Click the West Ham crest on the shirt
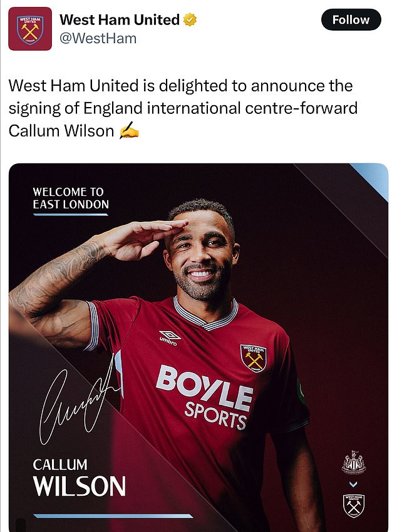Image resolution: width=397 pixels, height=532 pixels. pos(253,356)
